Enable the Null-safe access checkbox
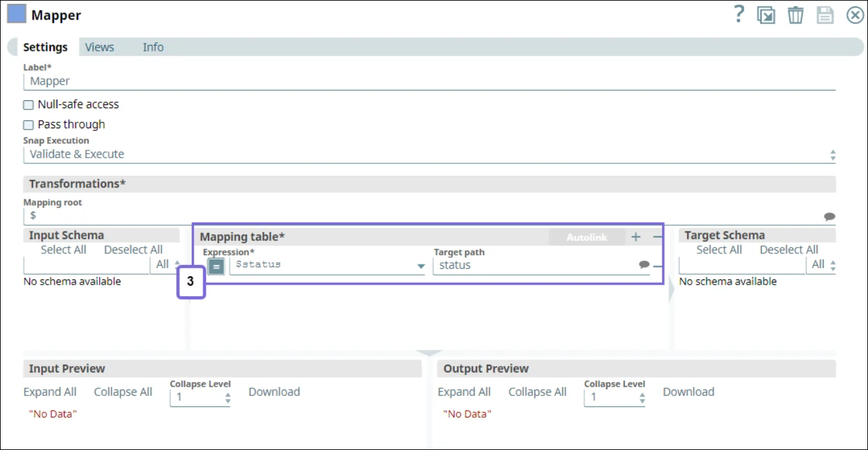The height and width of the screenshot is (450, 868). [x=29, y=105]
